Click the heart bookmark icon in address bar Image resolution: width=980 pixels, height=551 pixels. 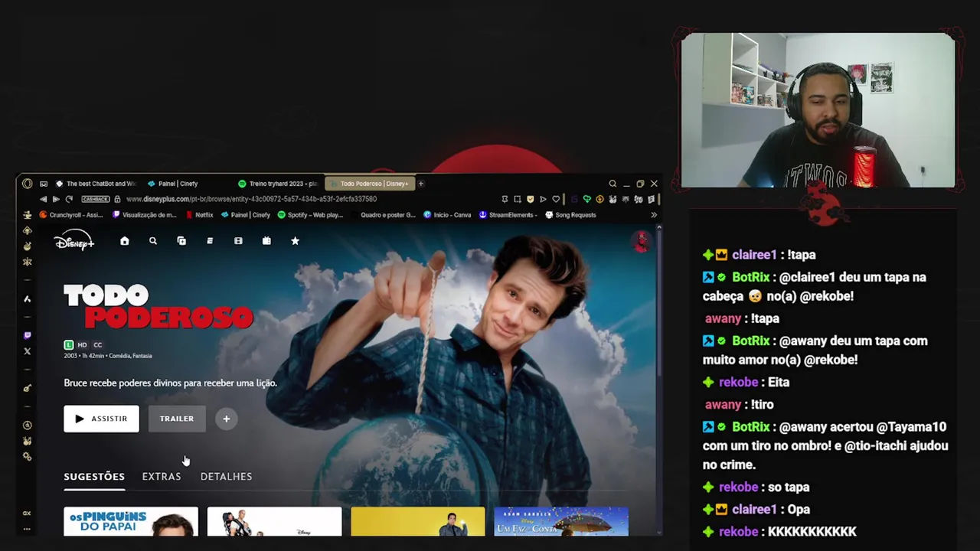556,199
